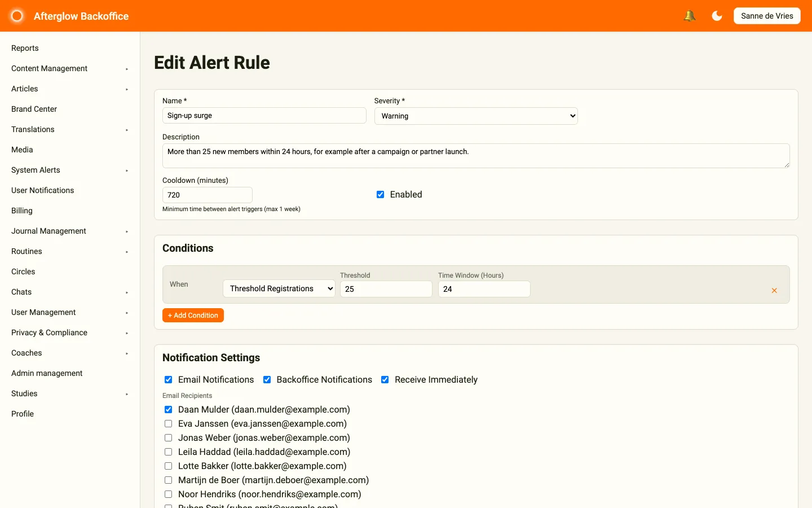Expand the Chats submenu arrow

pyautogui.click(x=127, y=292)
